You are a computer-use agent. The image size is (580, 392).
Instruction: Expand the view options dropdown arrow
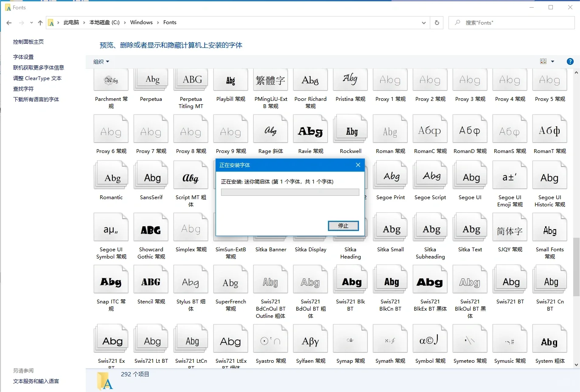click(x=552, y=61)
